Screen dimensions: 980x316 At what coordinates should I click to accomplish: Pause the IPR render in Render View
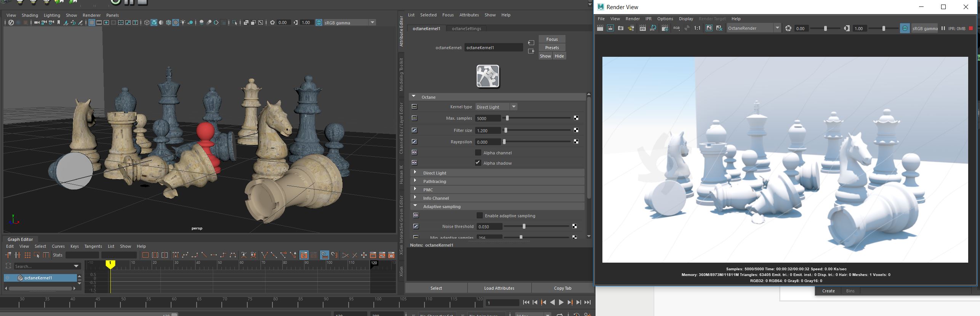click(943, 28)
